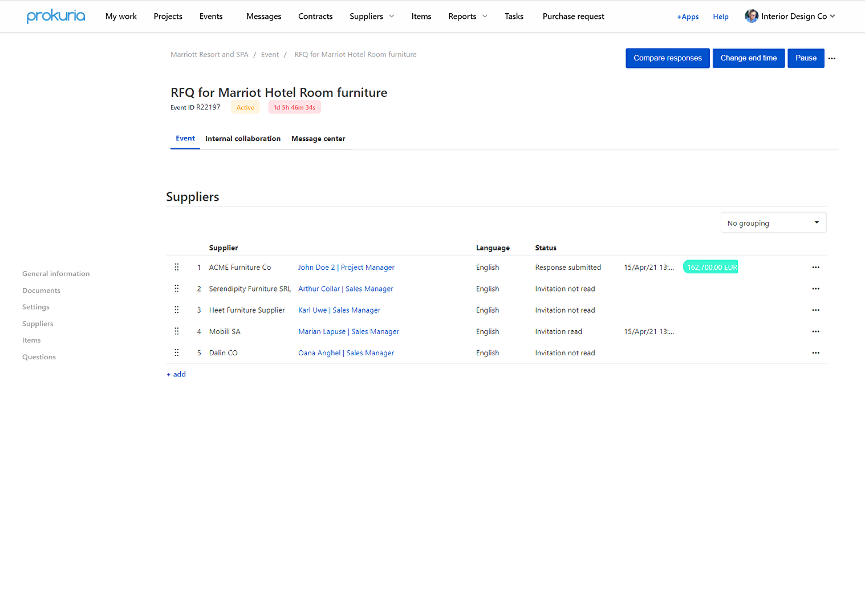Open contact Marian Lapuse | Sales Manager
The height and width of the screenshot is (616, 865).
tap(348, 331)
